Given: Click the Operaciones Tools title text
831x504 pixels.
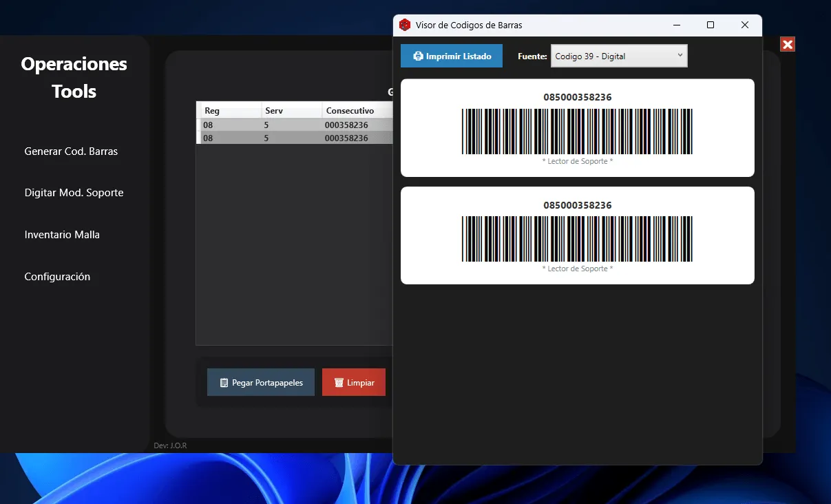Looking at the screenshot, I should (74, 78).
